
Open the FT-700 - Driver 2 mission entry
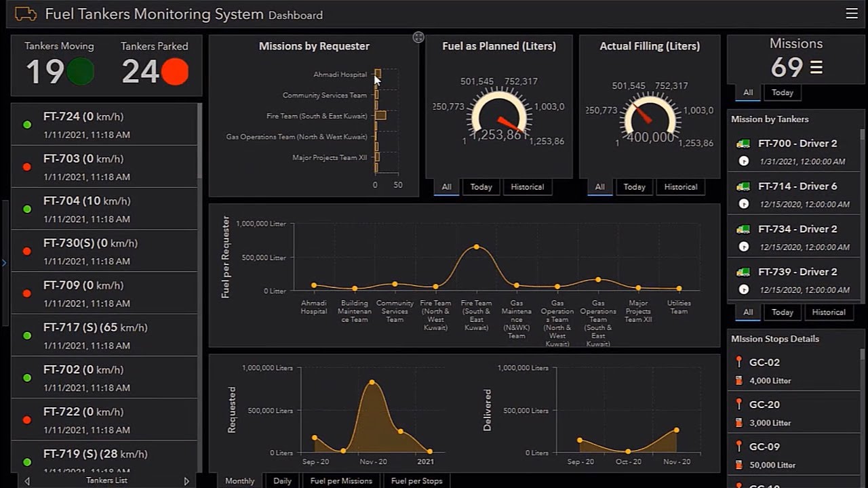793,152
